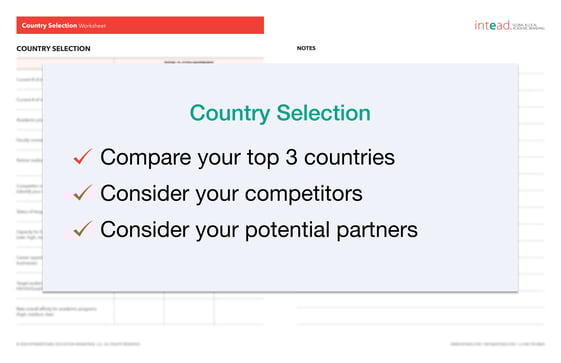Click the intead logo
The height and width of the screenshot is (363, 561).
click(x=509, y=25)
